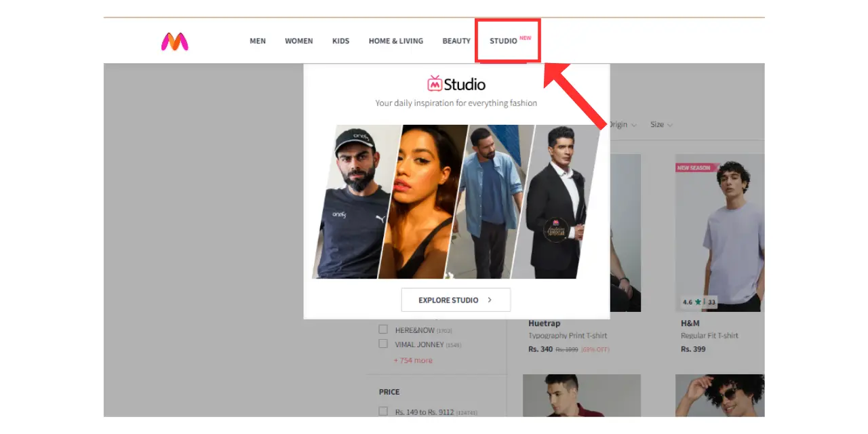868x434 pixels.
Task: Show + 754 more brands
Action: [x=413, y=360]
